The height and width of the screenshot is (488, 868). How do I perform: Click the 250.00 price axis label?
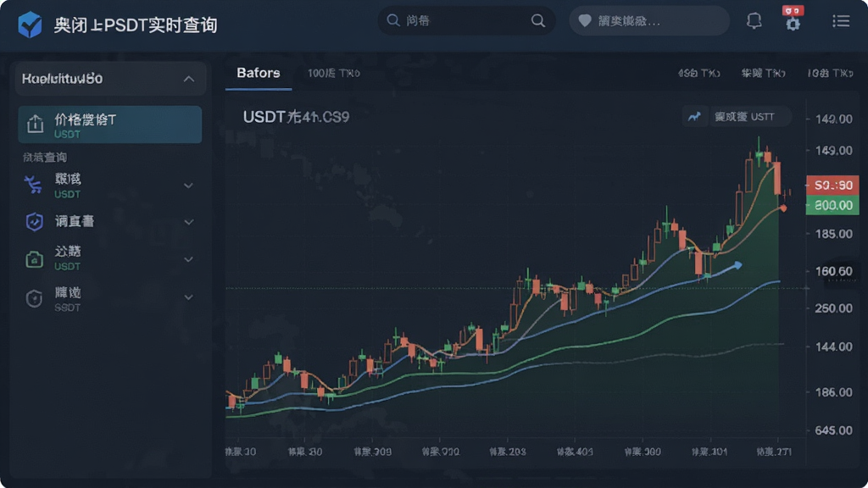(834, 308)
